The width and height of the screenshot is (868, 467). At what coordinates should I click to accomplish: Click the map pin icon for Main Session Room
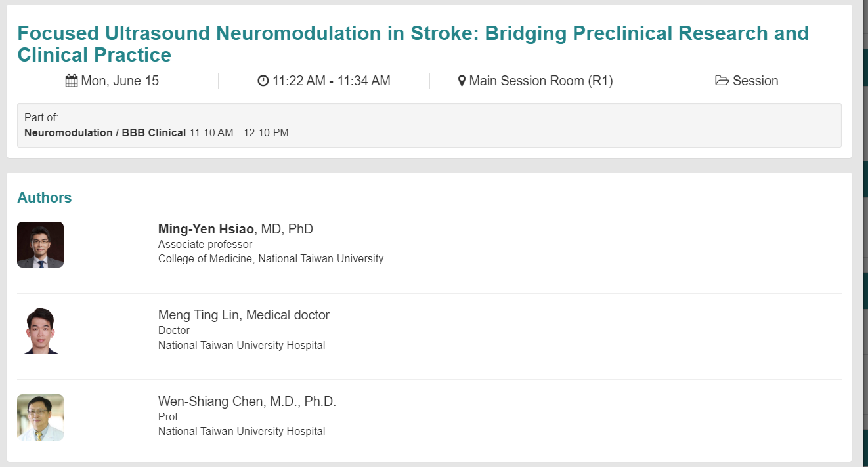pyautogui.click(x=462, y=81)
